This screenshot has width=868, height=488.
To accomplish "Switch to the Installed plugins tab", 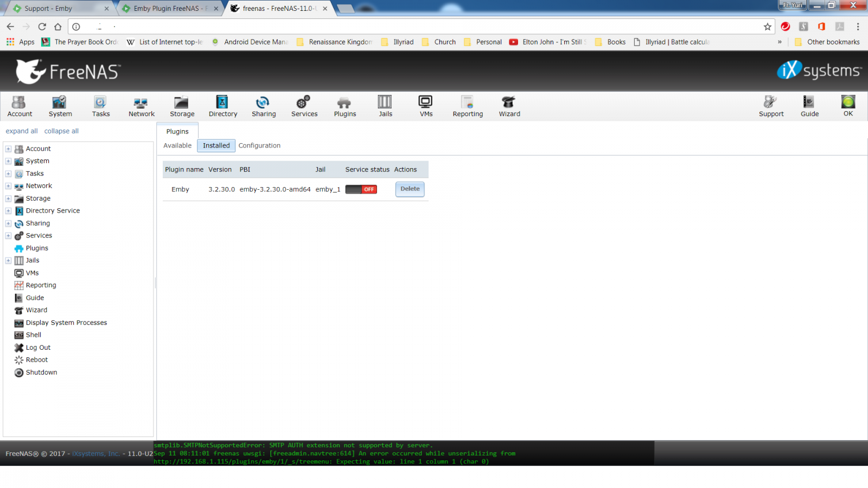I will click(216, 145).
